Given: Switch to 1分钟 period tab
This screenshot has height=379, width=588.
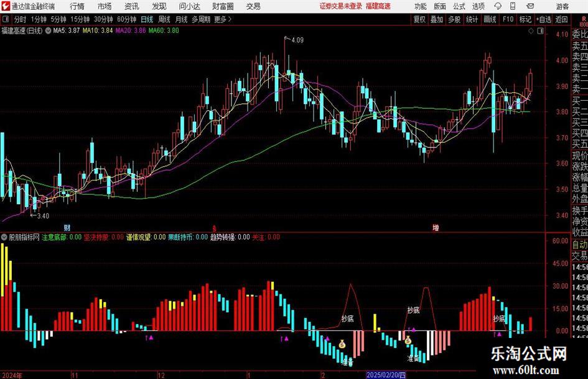Looking at the screenshot, I should [38, 19].
